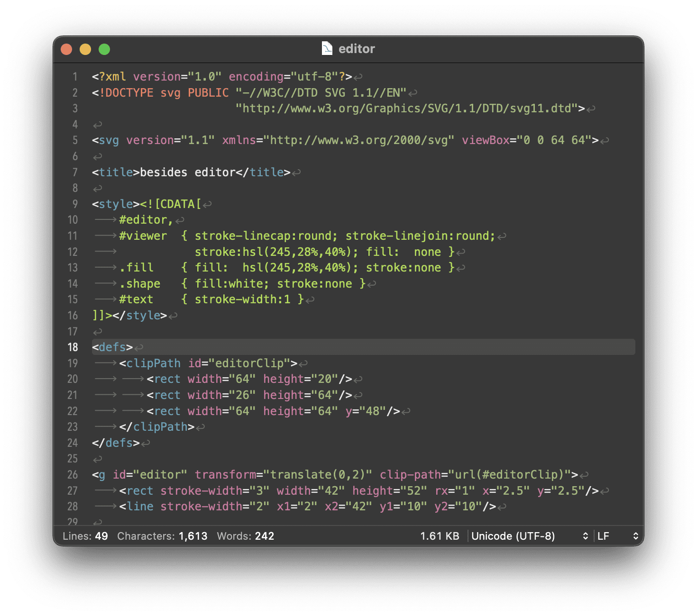The height and width of the screenshot is (616, 697).
Task: Click line number 26 in the gutter
Action: (x=73, y=475)
